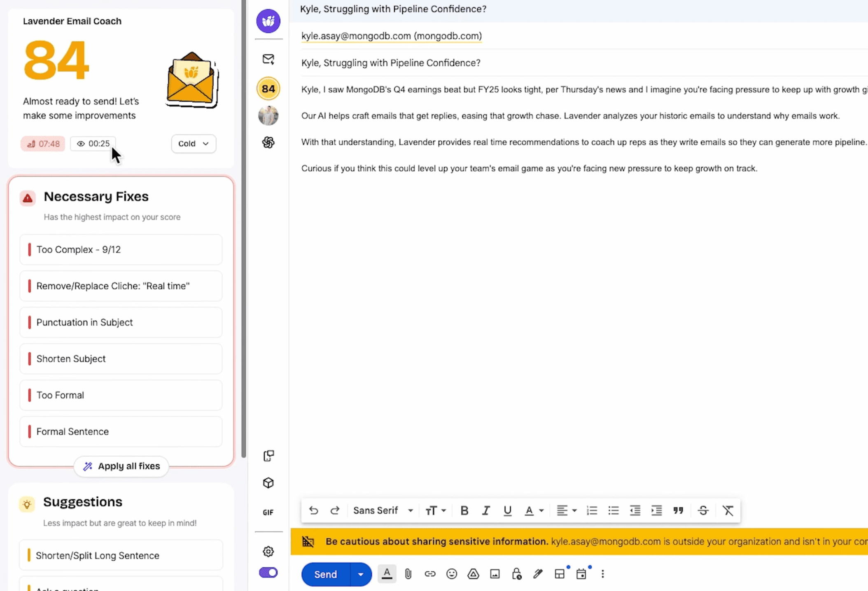Click the kyle.asay@mongodb.com recipient field
The width and height of the screenshot is (868, 591).
pos(391,36)
